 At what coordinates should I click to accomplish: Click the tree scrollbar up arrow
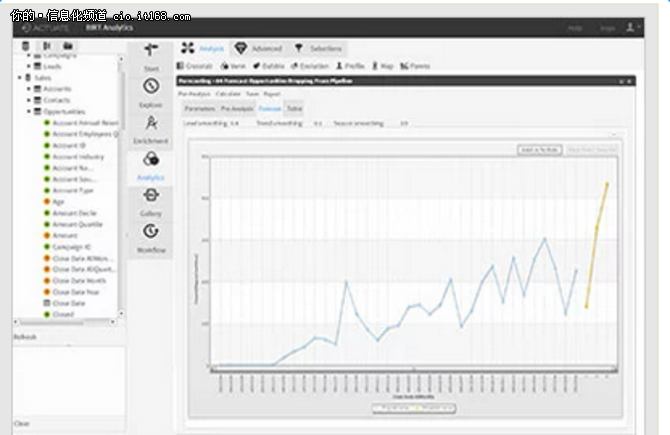point(121,59)
